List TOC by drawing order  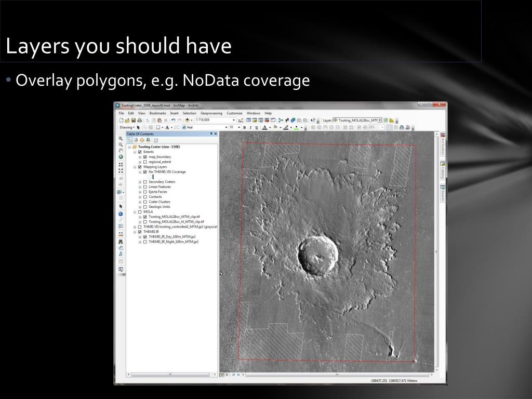(130, 140)
